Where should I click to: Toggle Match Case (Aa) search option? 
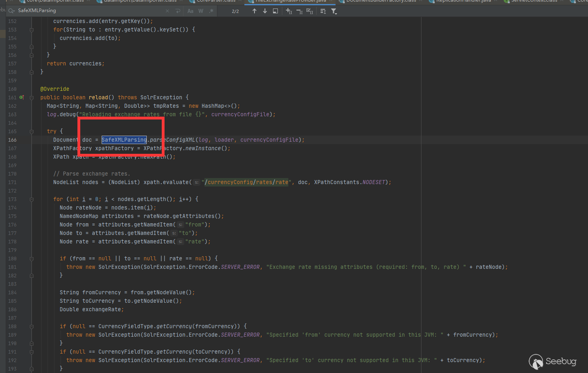coord(190,11)
